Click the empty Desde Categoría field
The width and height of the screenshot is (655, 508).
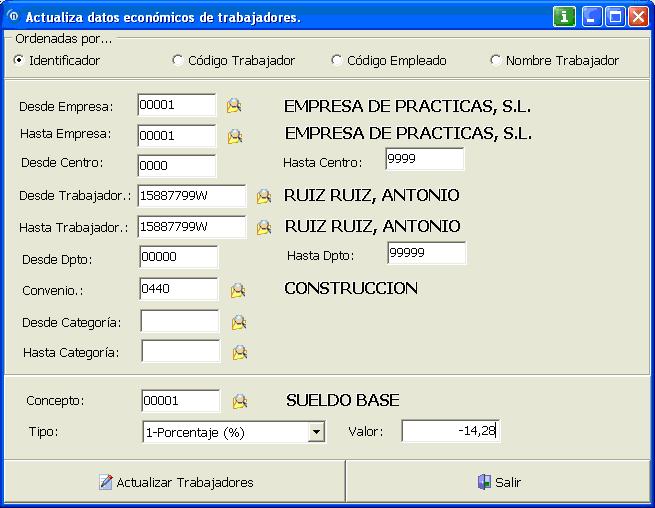coord(180,321)
